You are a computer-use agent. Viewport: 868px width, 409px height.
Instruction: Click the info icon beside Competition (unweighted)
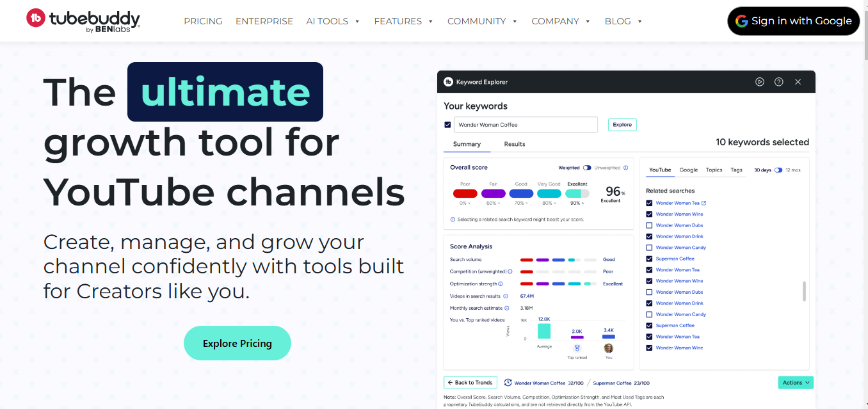pyautogui.click(x=510, y=271)
